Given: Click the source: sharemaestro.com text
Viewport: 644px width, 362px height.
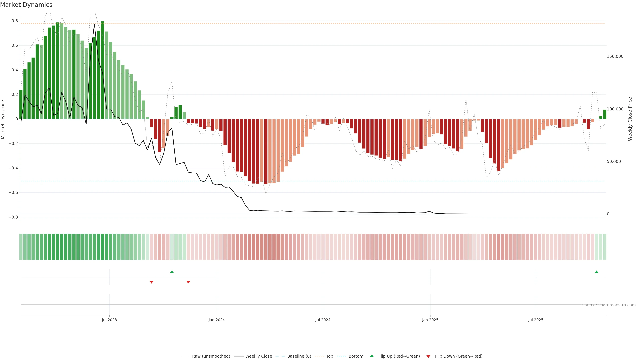Looking at the screenshot, I should point(609,305).
